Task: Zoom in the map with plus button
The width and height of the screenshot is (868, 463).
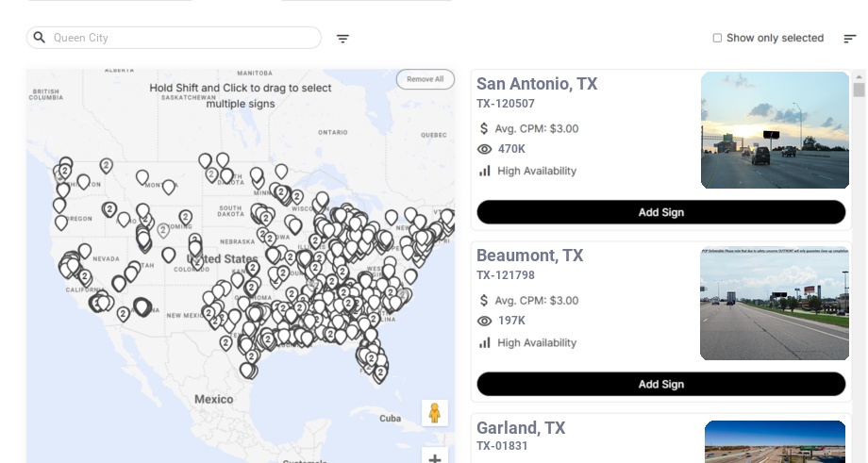Action: pos(434,458)
